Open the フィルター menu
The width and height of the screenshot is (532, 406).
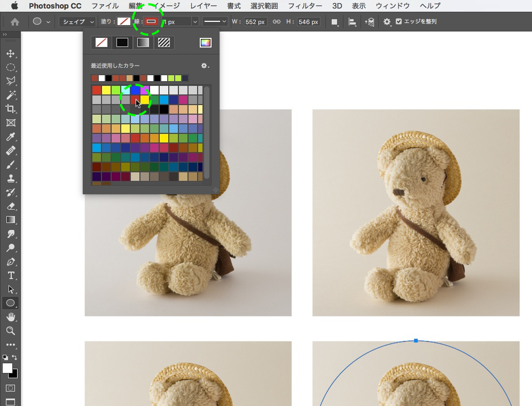click(x=304, y=6)
